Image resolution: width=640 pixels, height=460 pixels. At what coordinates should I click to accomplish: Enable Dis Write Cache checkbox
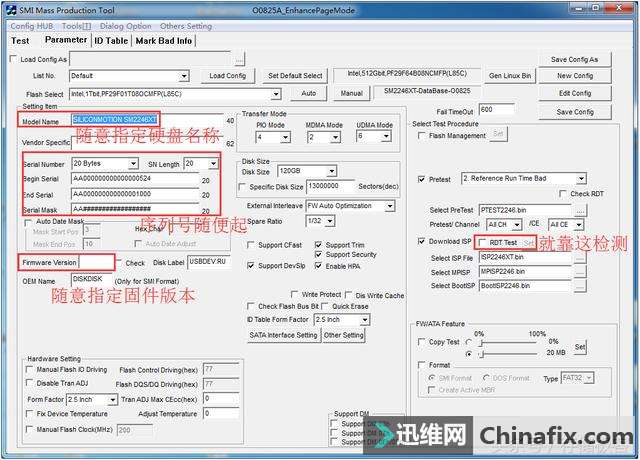pyautogui.click(x=349, y=295)
